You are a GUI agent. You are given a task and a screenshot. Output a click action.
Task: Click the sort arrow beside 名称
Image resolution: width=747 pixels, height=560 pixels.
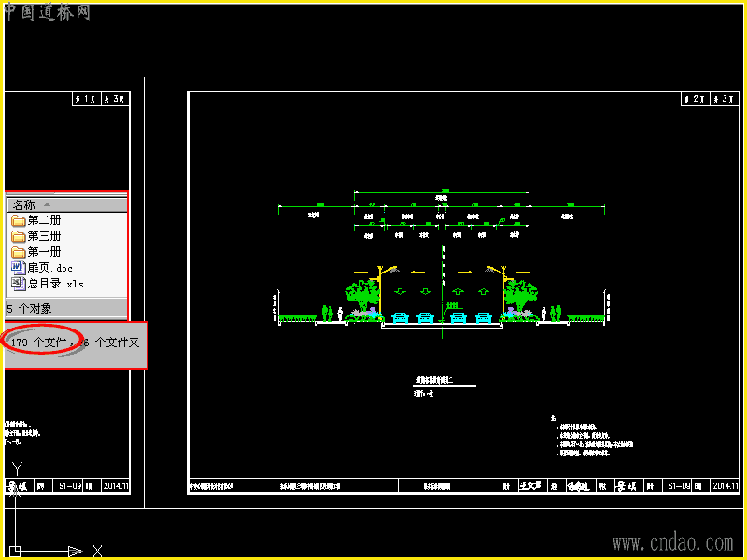click(47, 204)
